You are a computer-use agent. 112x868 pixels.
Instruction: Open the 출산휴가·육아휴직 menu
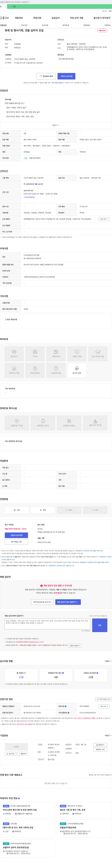click(102, 18)
